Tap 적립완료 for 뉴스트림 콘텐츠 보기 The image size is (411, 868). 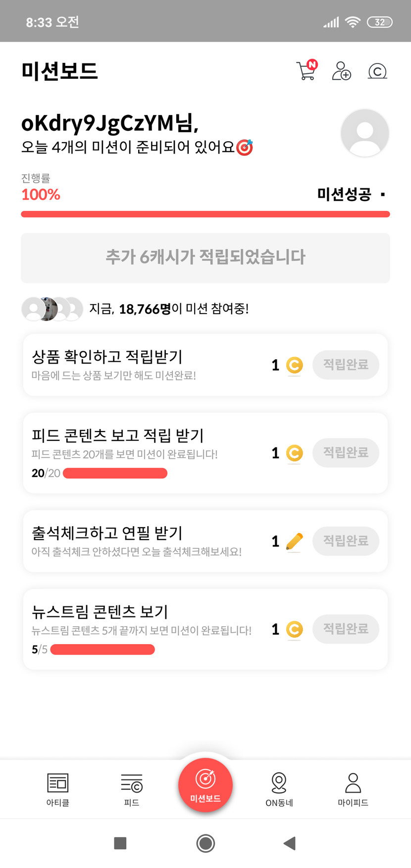[x=346, y=629]
